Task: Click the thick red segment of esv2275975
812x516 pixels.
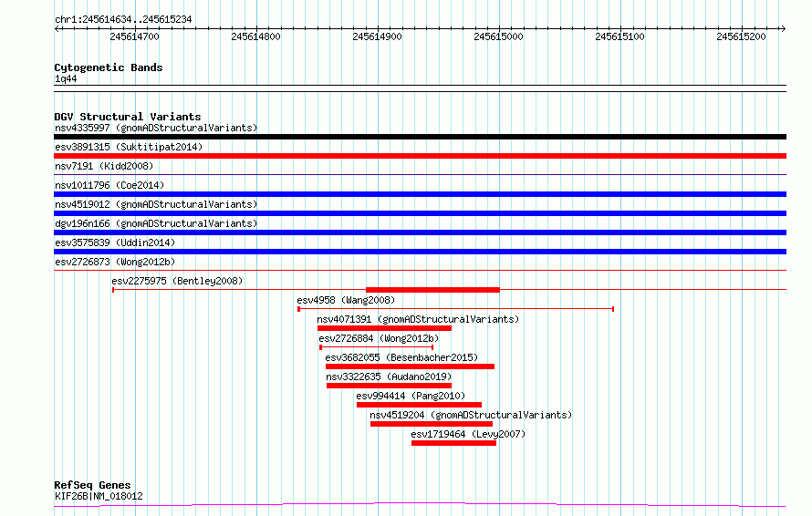Action: 433,290
